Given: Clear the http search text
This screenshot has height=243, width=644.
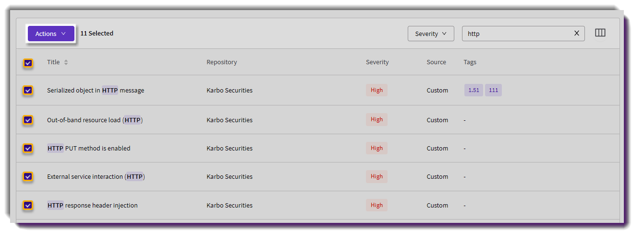Looking at the screenshot, I should click(x=577, y=34).
